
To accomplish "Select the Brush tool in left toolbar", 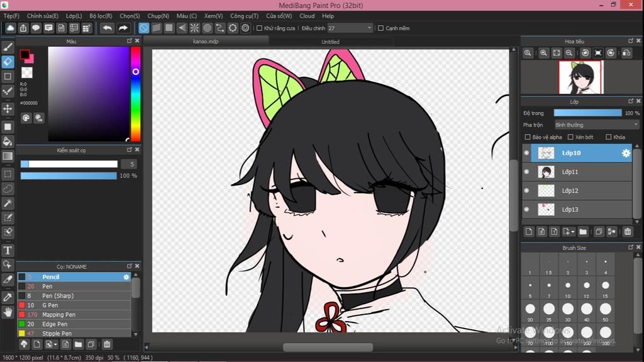I will tap(8, 47).
